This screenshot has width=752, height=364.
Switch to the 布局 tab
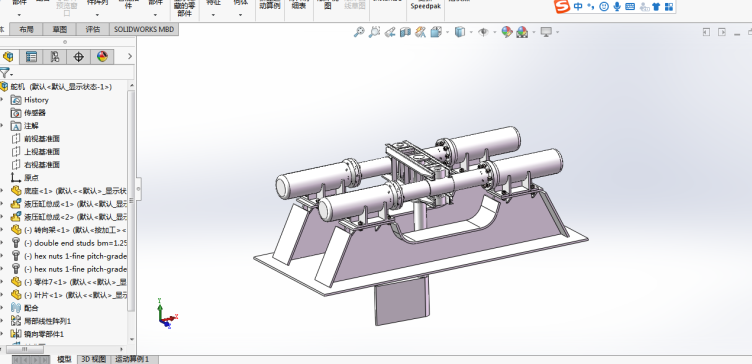tap(26, 29)
